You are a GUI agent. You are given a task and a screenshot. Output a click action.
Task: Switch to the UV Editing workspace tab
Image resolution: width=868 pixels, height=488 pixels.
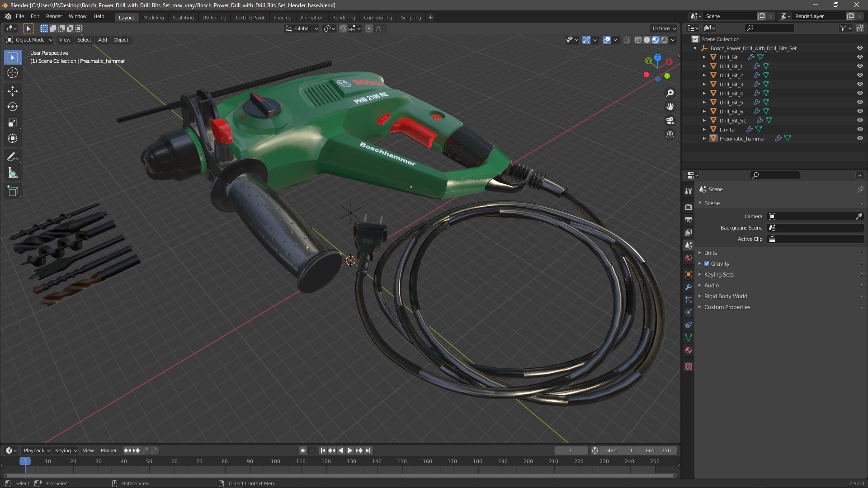click(214, 17)
